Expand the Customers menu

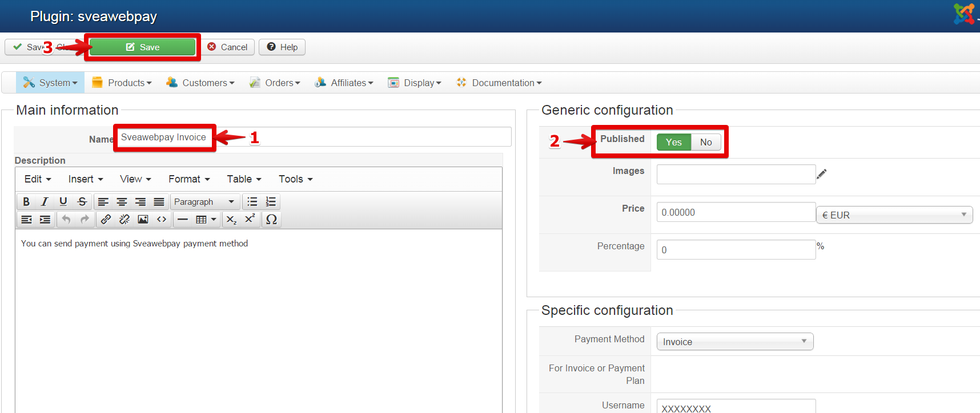200,83
